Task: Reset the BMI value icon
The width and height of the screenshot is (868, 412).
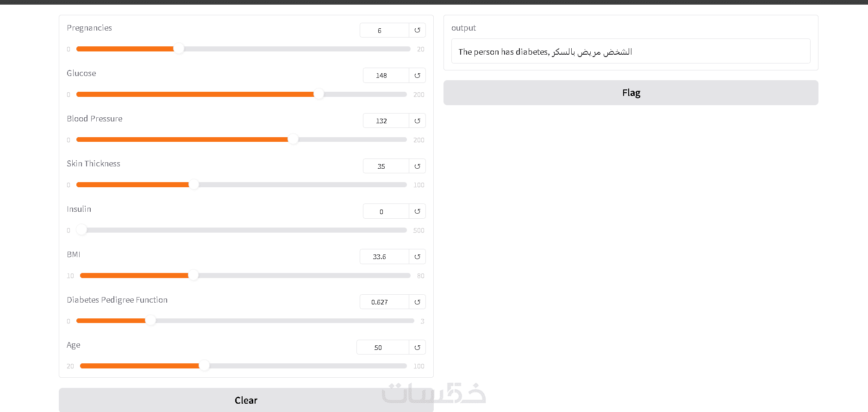Action: pos(417,257)
